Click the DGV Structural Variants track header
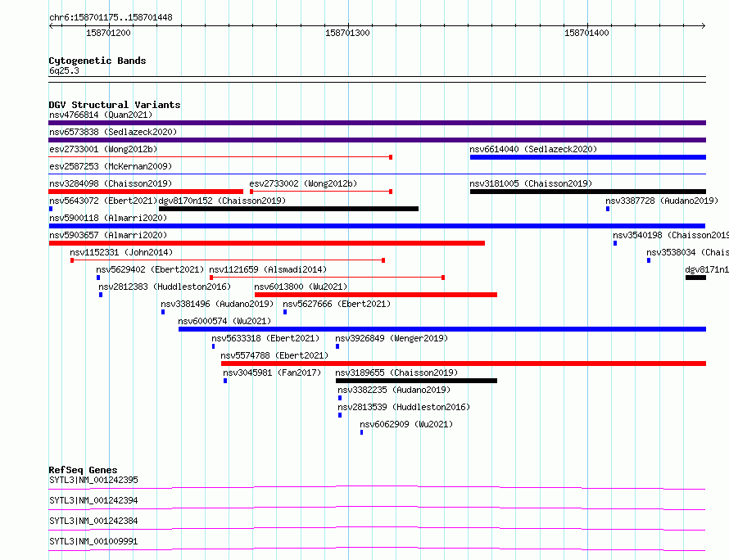 tap(115, 105)
